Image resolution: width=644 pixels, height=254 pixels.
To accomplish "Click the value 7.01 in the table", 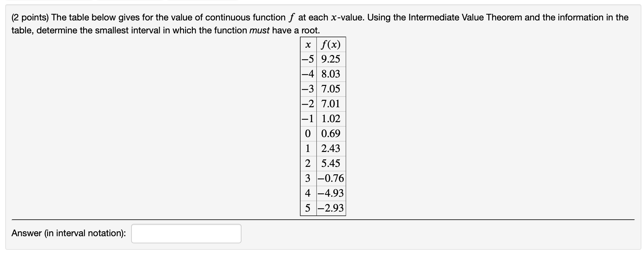I will click(330, 104).
